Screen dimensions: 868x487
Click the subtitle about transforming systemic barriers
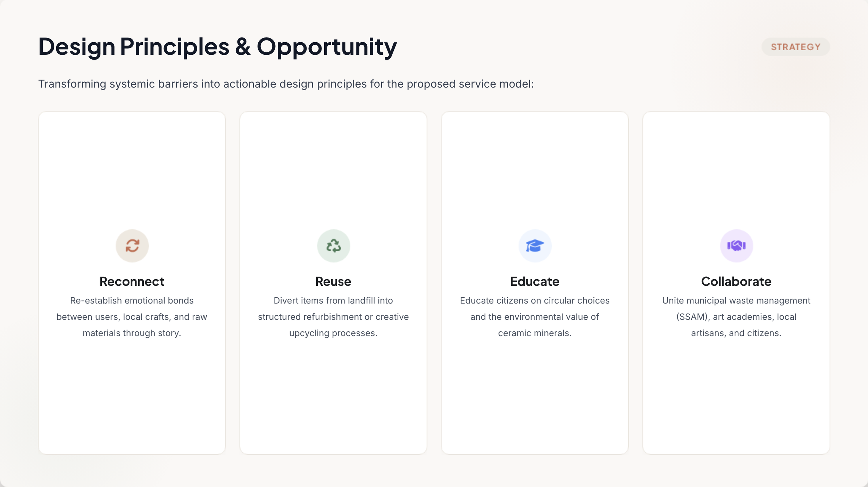[286, 84]
